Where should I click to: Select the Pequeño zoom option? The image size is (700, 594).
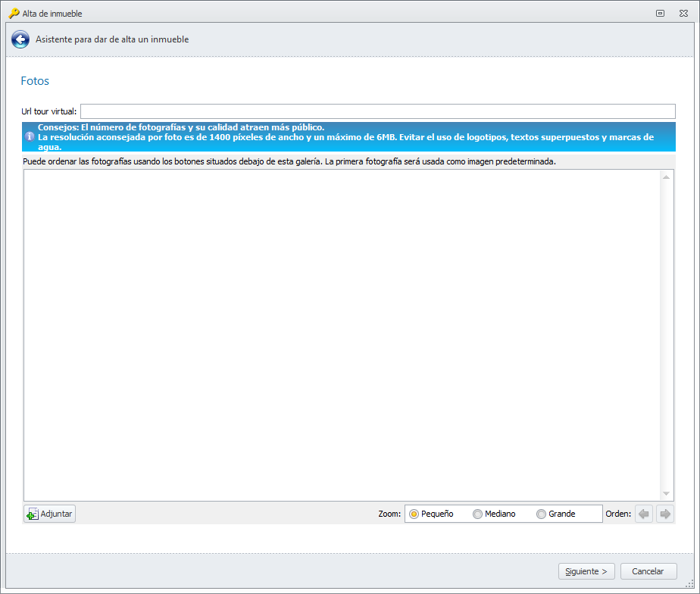[431, 514]
